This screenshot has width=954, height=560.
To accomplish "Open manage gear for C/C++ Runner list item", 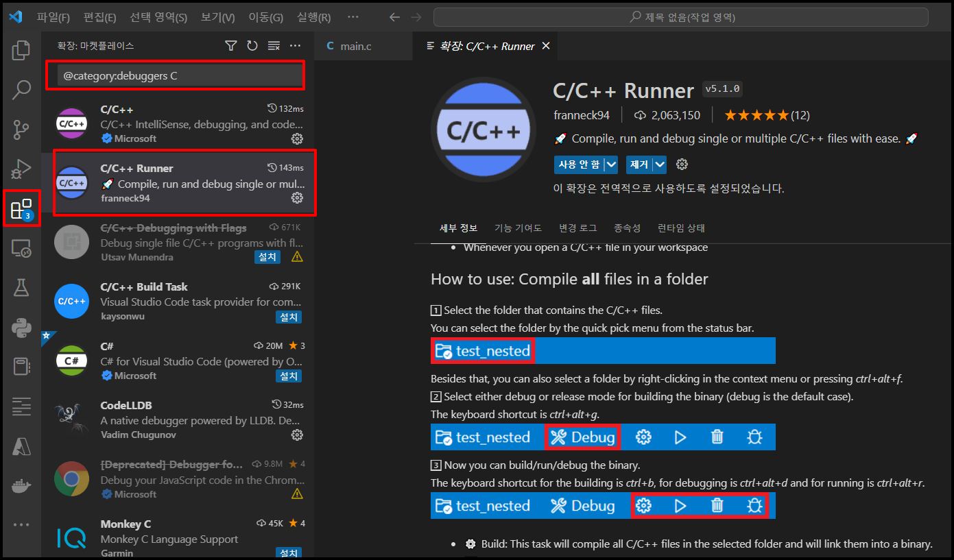I will tap(297, 197).
